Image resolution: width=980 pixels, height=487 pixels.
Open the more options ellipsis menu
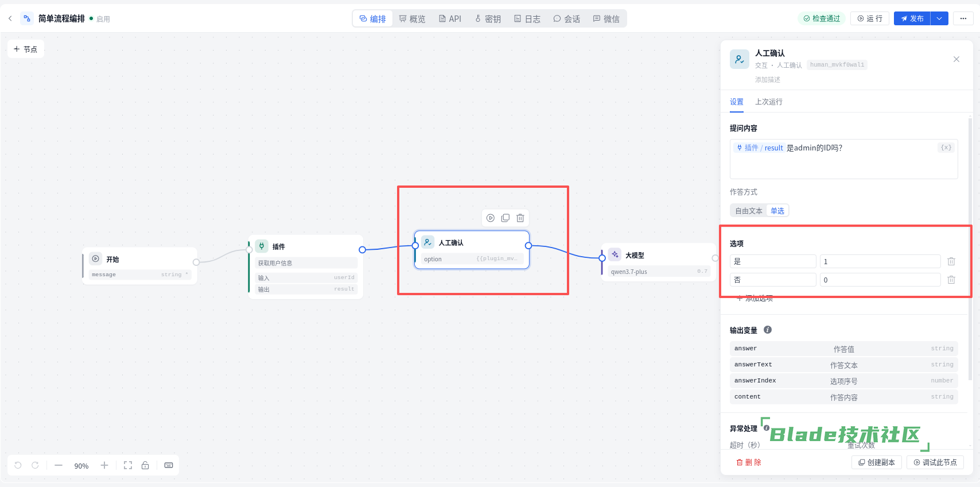coord(963,18)
